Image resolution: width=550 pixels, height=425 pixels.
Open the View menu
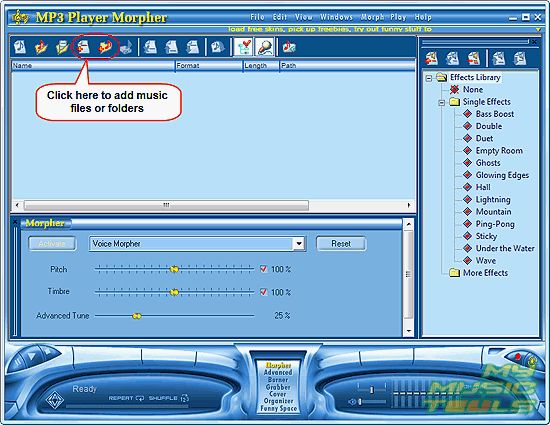click(303, 17)
